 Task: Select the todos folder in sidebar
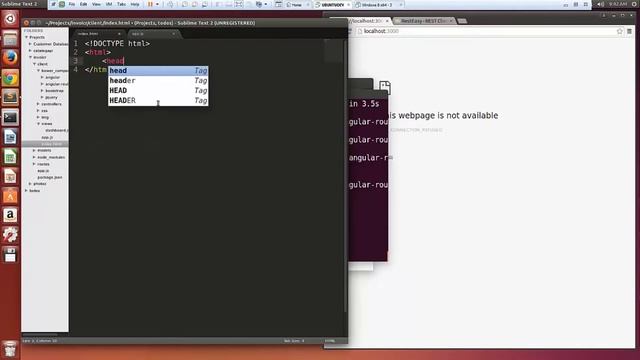(x=35, y=191)
